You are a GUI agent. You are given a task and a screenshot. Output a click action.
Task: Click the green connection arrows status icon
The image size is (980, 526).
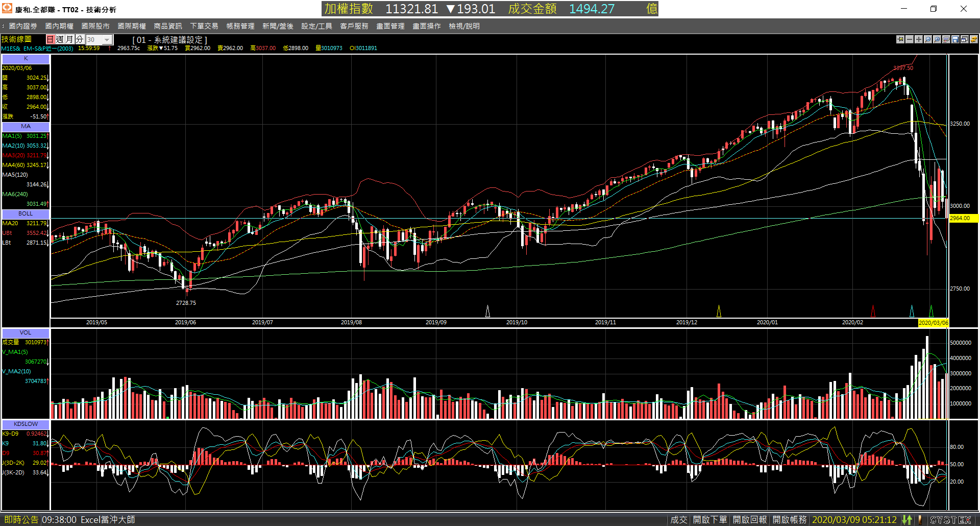(907, 520)
